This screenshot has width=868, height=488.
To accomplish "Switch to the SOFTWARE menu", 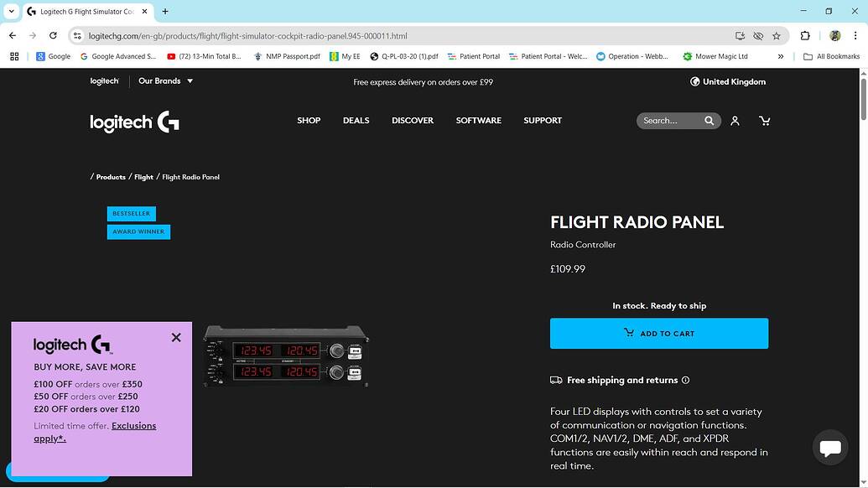I will [478, 120].
